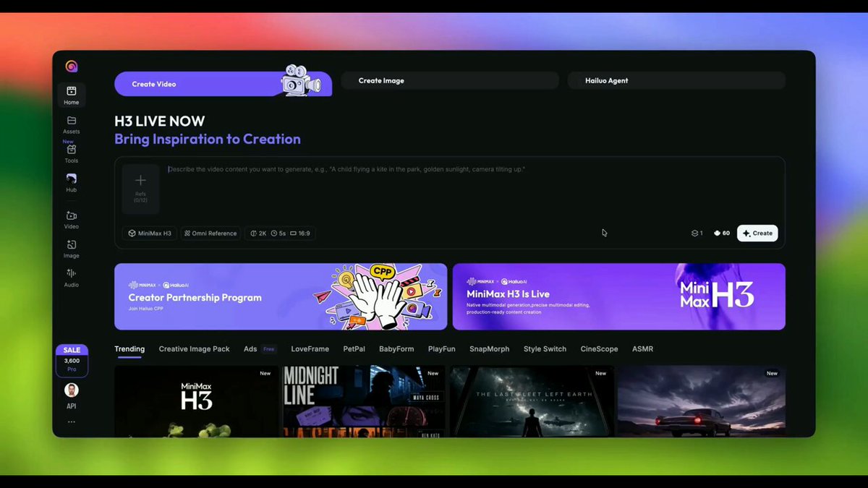This screenshot has width=868, height=488.
Task: Open the 5s duration setting
Action: [x=278, y=234]
